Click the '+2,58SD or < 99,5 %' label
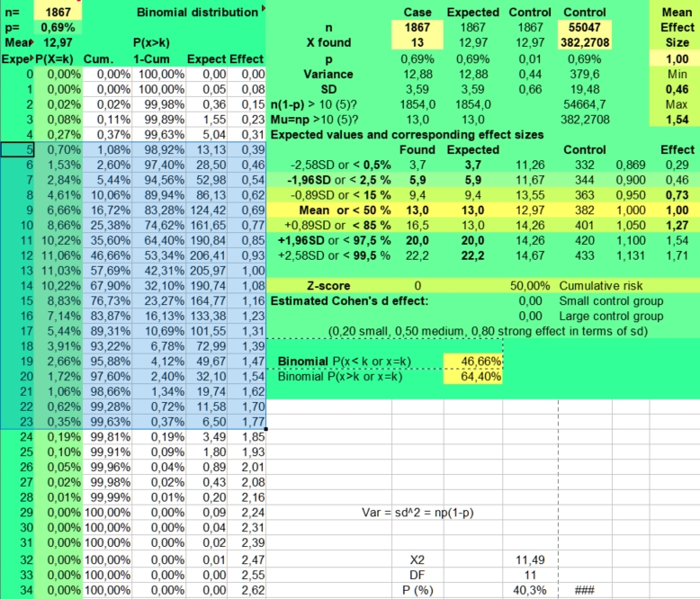Viewport: 700px width, 599px height. coord(335,255)
